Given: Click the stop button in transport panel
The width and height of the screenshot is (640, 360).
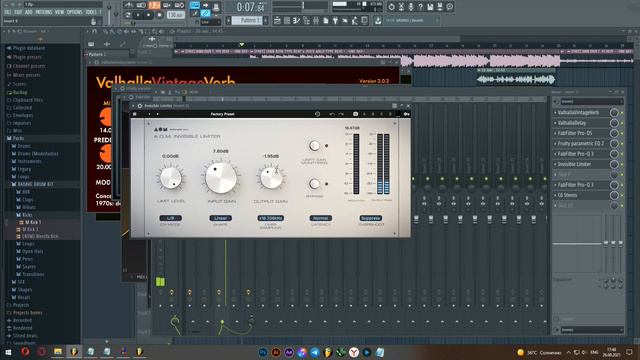Looking at the screenshot, I should pyautogui.click(x=149, y=15).
